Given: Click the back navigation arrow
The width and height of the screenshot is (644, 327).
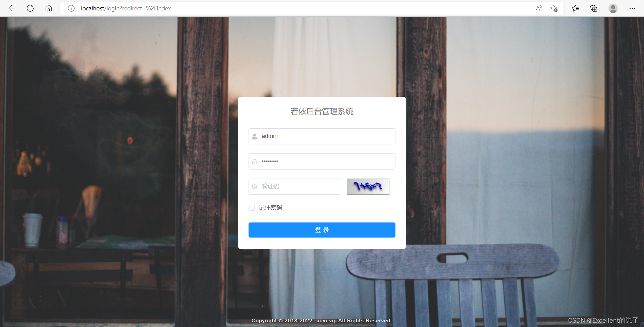Looking at the screenshot, I should (x=12, y=8).
